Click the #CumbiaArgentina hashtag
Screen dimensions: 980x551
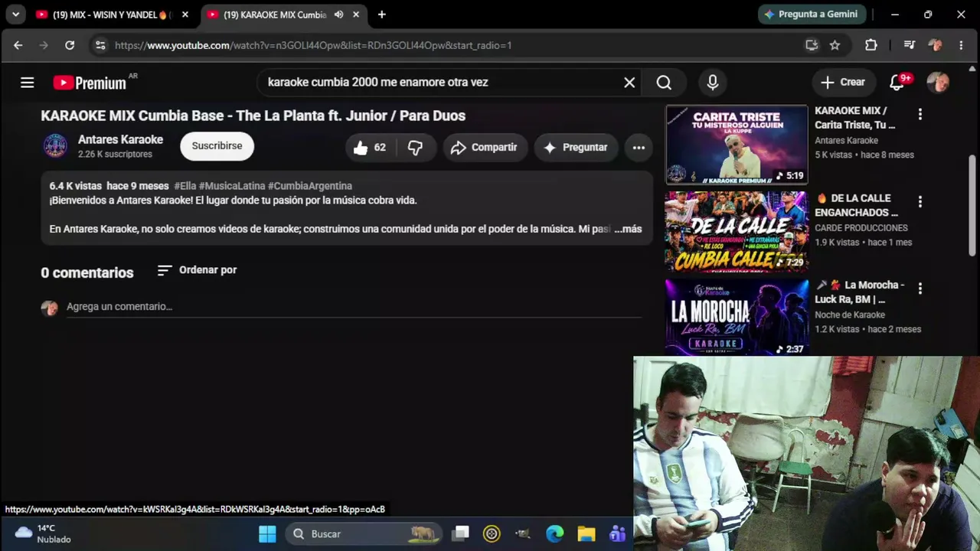pos(310,186)
